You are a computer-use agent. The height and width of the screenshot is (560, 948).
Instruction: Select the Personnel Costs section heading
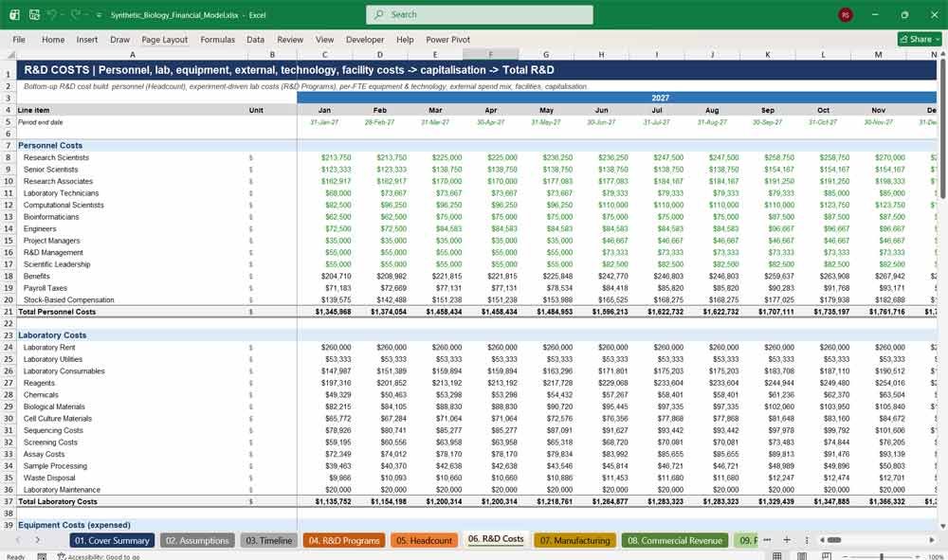point(50,146)
